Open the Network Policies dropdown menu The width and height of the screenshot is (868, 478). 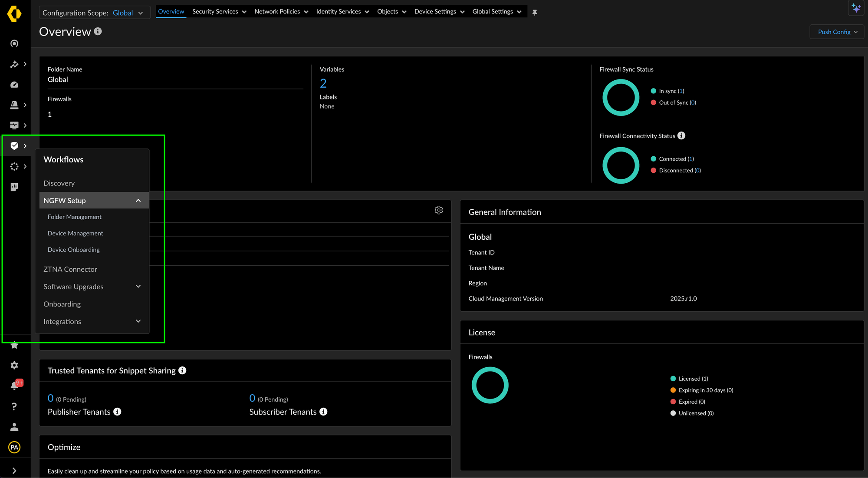pos(281,12)
